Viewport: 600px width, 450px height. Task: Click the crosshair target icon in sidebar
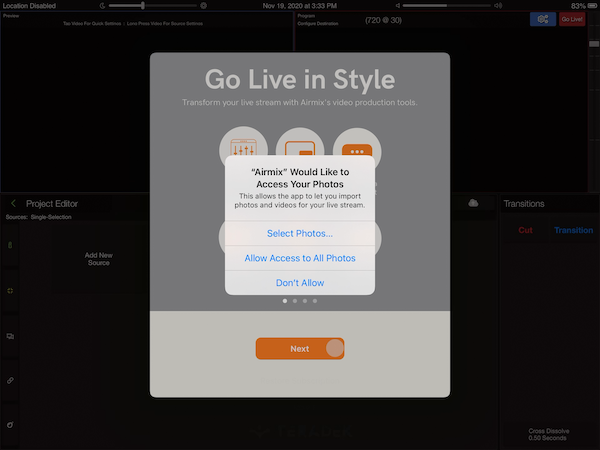(10, 291)
